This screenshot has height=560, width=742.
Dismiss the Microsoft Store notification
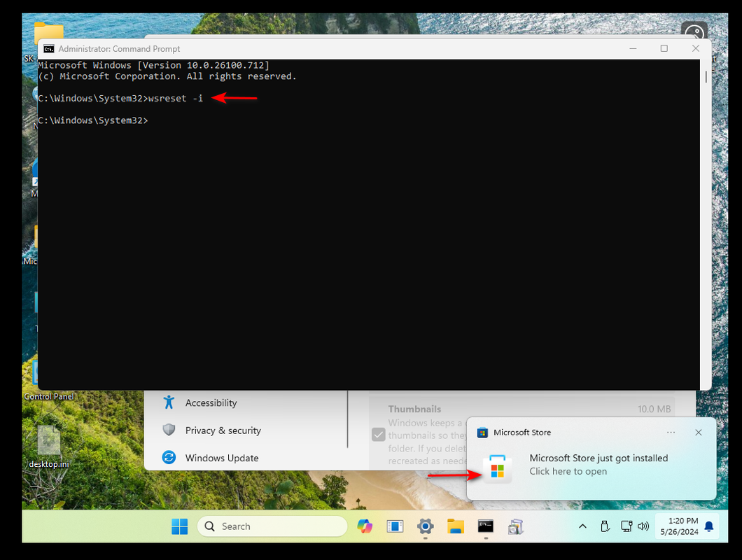[x=698, y=432]
